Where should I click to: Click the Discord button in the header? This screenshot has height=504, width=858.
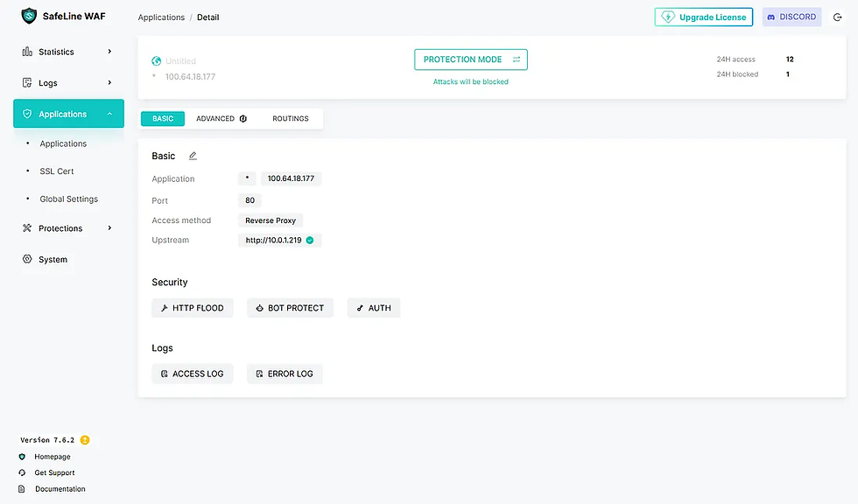click(x=791, y=17)
